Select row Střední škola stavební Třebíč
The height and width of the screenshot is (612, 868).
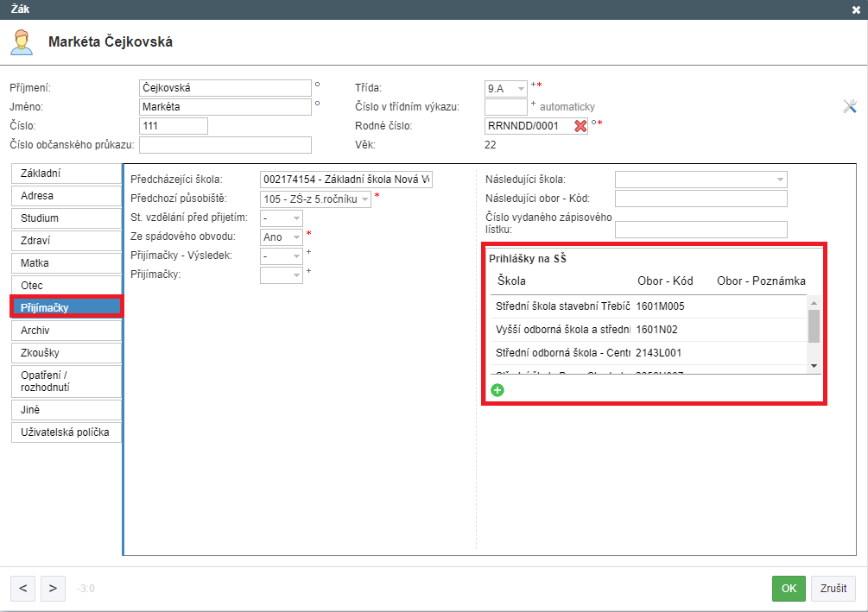pyautogui.click(x=649, y=306)
